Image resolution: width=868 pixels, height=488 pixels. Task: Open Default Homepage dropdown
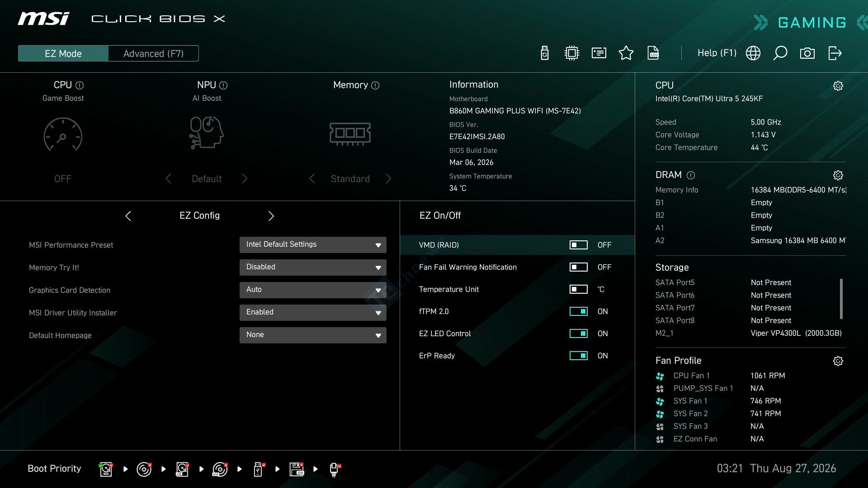tap(313, 335)
